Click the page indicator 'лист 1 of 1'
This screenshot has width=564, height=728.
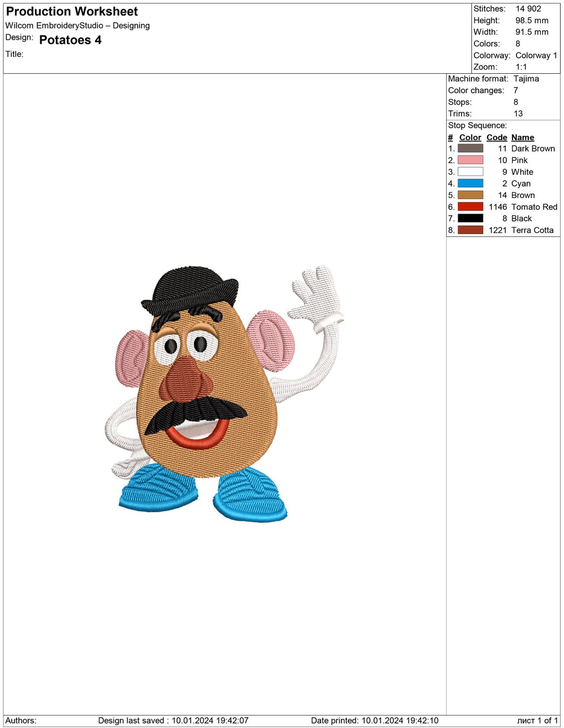537,721
